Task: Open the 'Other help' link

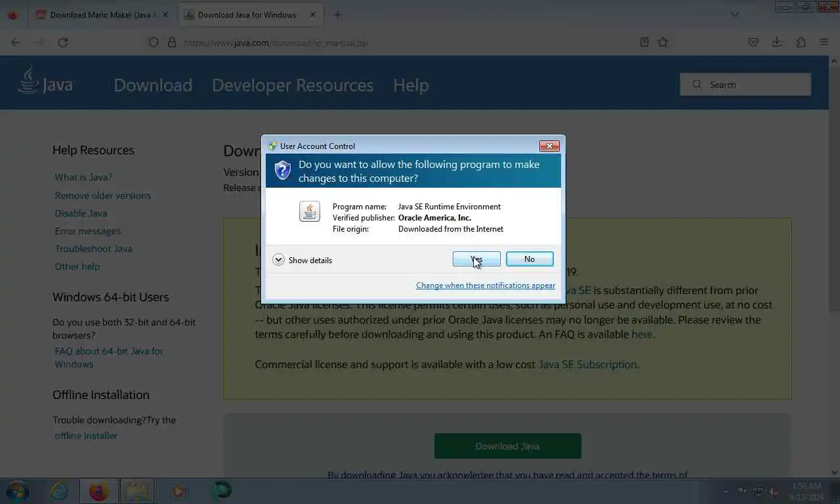Action: [x=77, y=266]
